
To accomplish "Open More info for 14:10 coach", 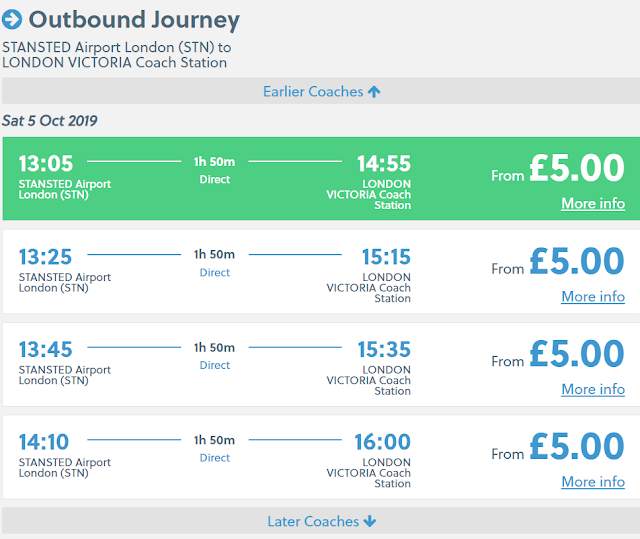I will (x=593, y=482).
